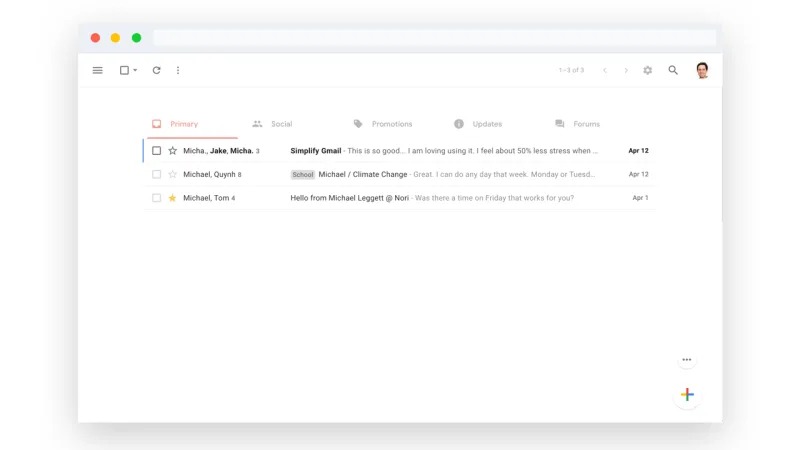The width and height of the screenshot is (800, 450).
Task: Click the Primary tab inbox icon
Action: [157, 124]
